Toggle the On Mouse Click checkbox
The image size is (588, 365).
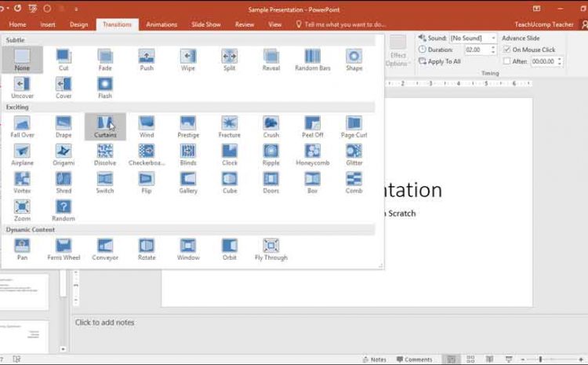[x=506, y=49]
